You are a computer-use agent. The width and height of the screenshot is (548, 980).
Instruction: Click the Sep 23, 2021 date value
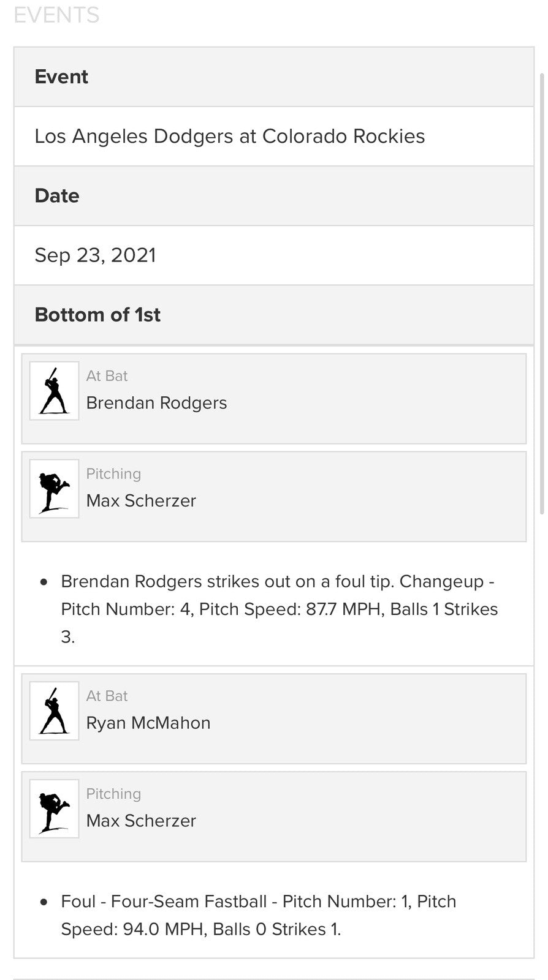[x=95, y=255]
